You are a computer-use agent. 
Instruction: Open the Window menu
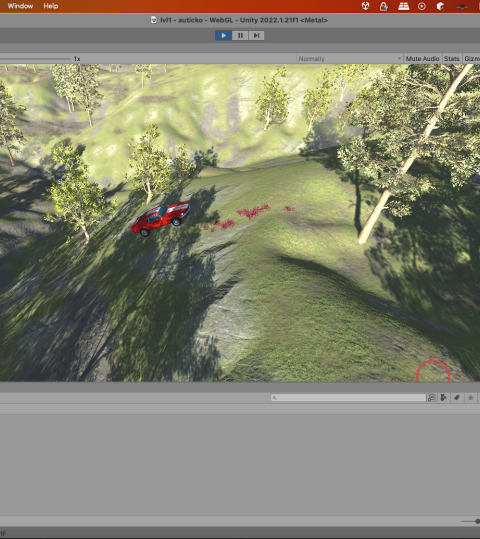(20, 6)
